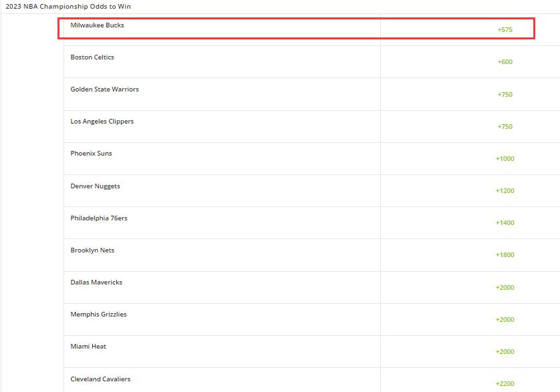This screenshot has width=560, height=392.
Task: Click the +2200 odds for Cleveland Cavaliers
Action: [505, 384]
